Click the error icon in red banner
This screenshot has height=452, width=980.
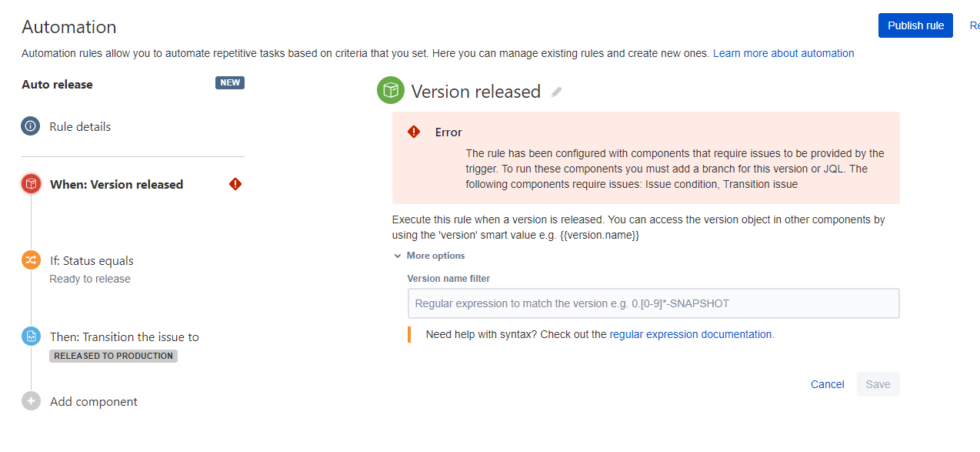[x=414, y=132]
